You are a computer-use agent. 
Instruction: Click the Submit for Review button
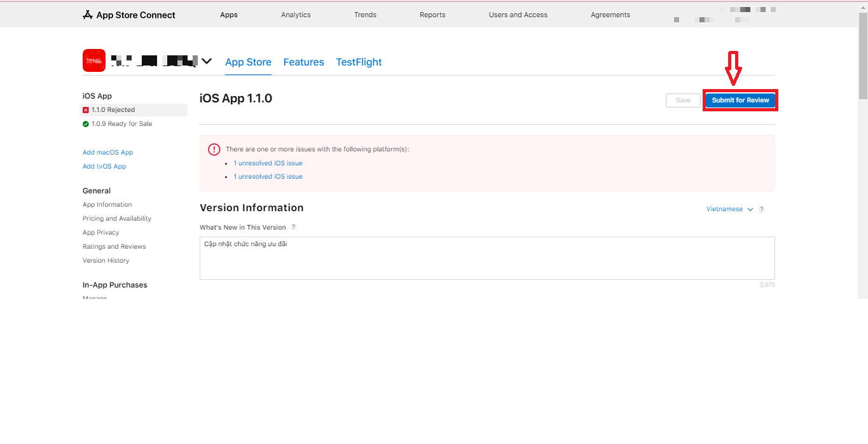coord(740,100)
